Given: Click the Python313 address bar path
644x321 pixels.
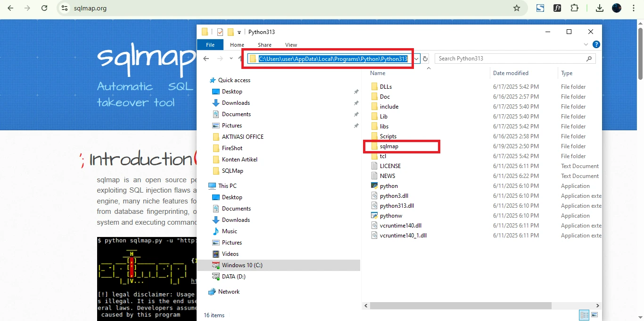Looking at the screenshot, I should [333, 59].
